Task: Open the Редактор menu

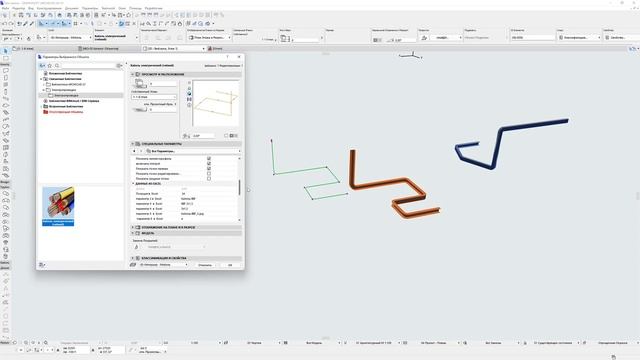Action: coord(18,8)
